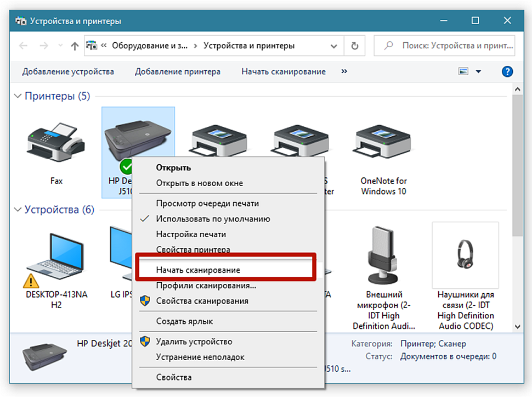
Task: Click the forward navigation arrow
Action: (44, 46)
